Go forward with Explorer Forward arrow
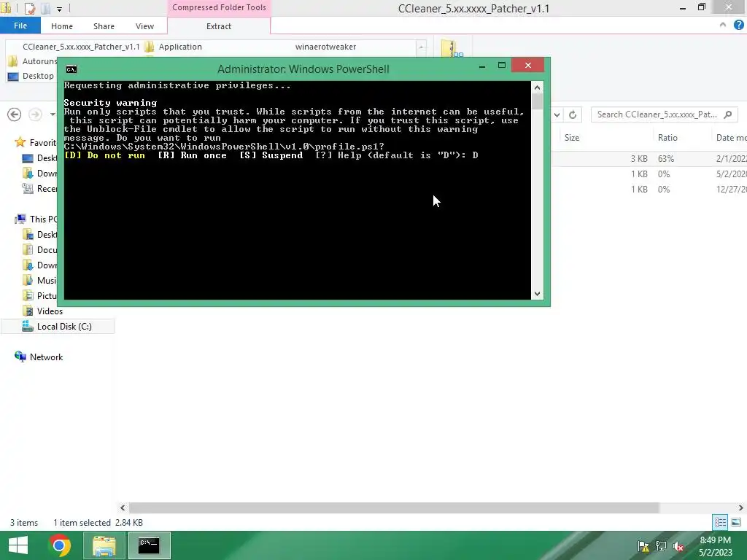The width and height of the screenshot is (747, 560). point(35,114)
